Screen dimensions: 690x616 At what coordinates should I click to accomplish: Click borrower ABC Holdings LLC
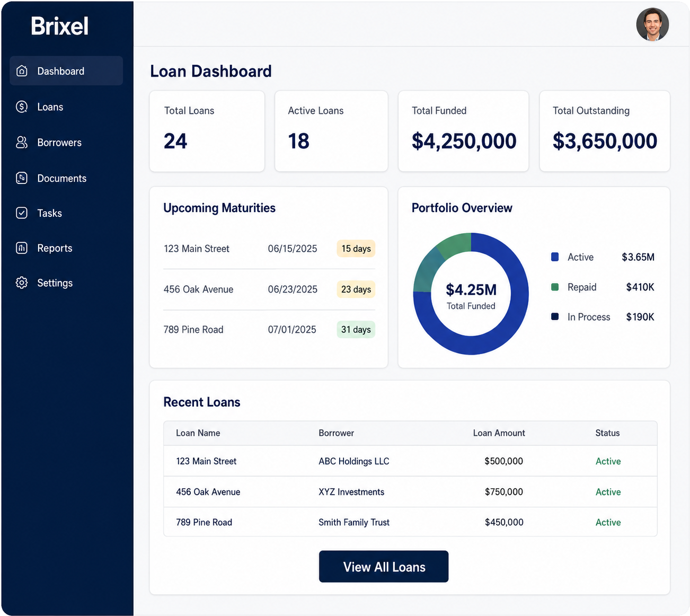(x=354, y=461)
